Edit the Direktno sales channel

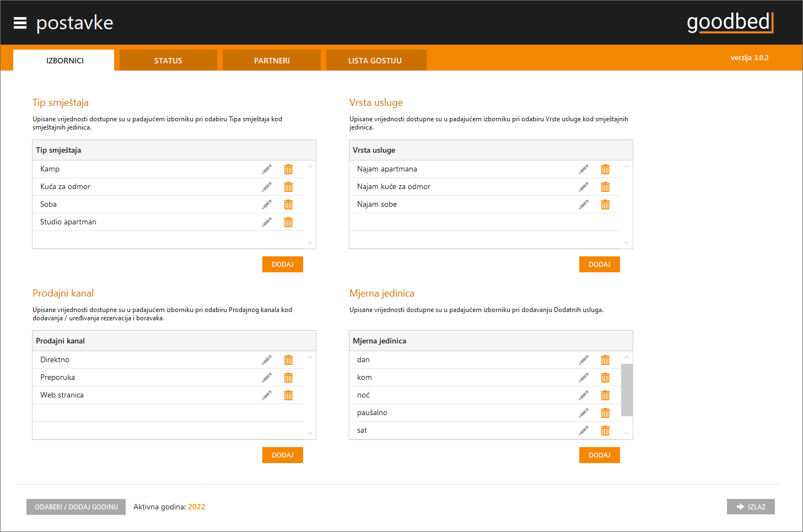pos(267,360)
